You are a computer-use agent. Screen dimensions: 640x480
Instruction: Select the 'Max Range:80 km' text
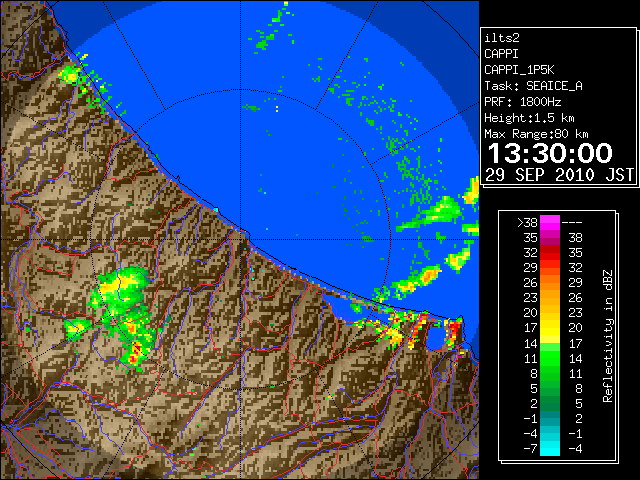(x=536, y=134)
